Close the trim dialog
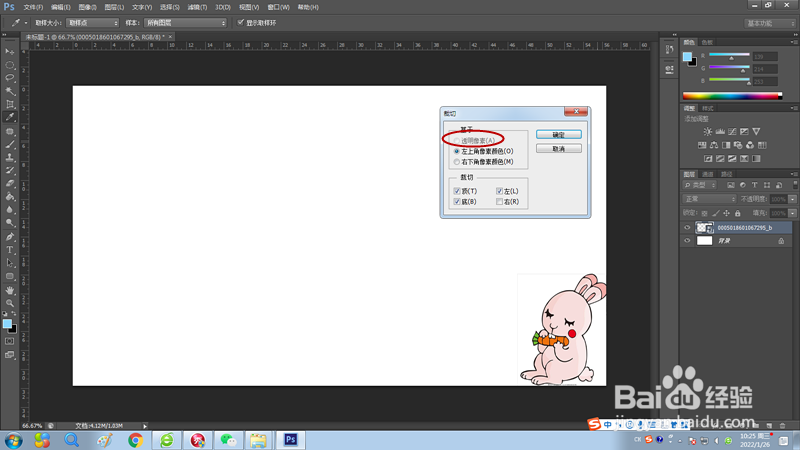The width and height of the screenshot is (800, 450). pos(576,111)
